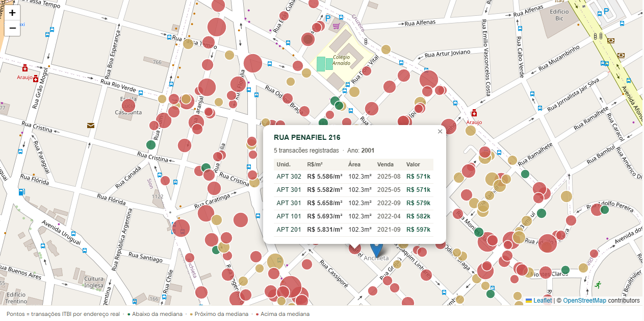Image resolution: width=644 pixels, height=321 pixels.
Task: Select the APT 201 unit cell
Action: coord(289,230)
